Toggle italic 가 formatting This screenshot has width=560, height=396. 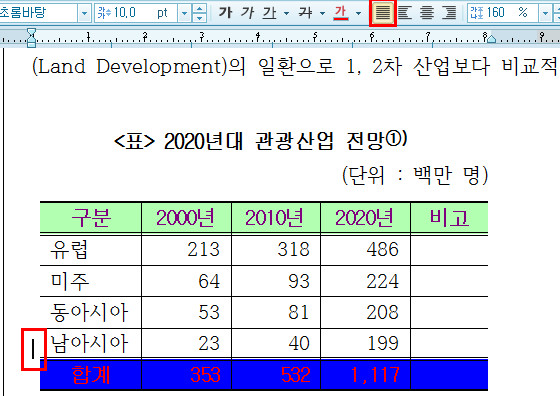coord(247,13)
